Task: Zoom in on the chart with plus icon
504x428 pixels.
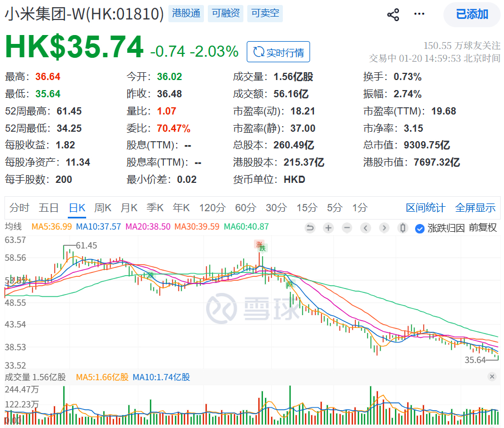Action: click(x=328, y=228)
